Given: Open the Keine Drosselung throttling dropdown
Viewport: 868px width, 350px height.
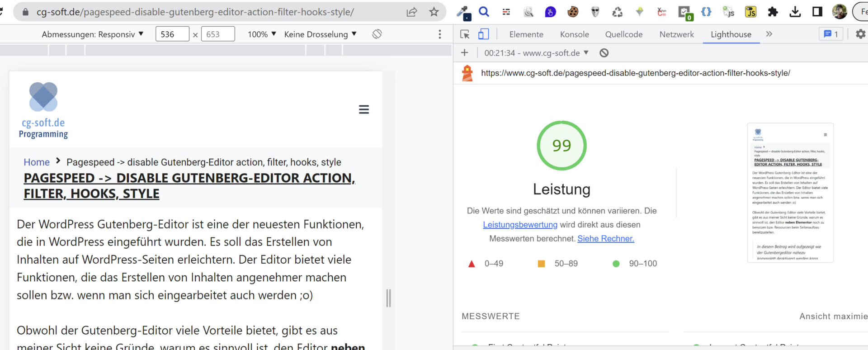Looking at the screenshot, I should tap(320, 34).
